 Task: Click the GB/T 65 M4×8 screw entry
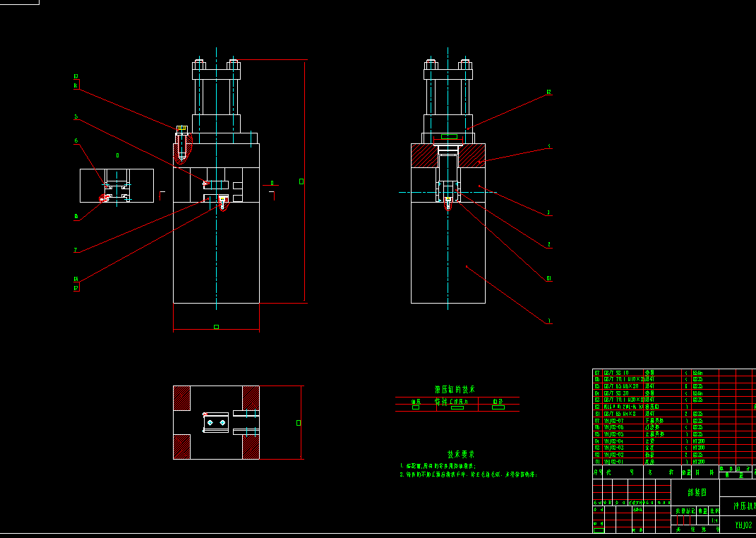(x=620, y=414)
